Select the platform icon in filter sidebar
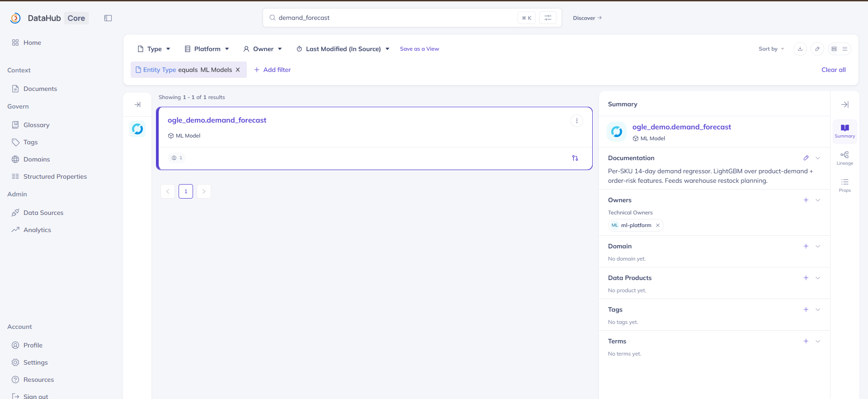The image size is (868, 399). (x=137, y=129)
